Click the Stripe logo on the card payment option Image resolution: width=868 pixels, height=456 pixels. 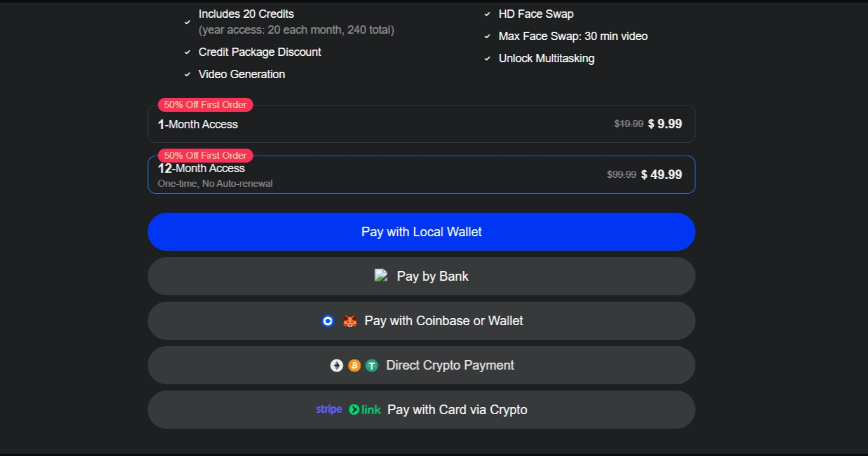[329, 410]
